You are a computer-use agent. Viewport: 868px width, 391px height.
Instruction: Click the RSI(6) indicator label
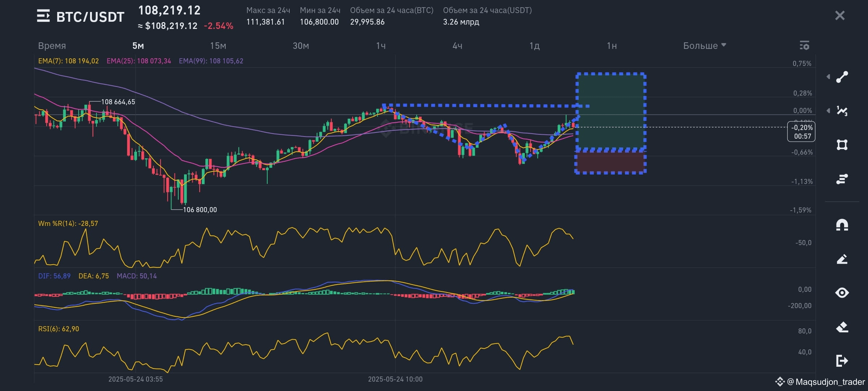(59, 329)
